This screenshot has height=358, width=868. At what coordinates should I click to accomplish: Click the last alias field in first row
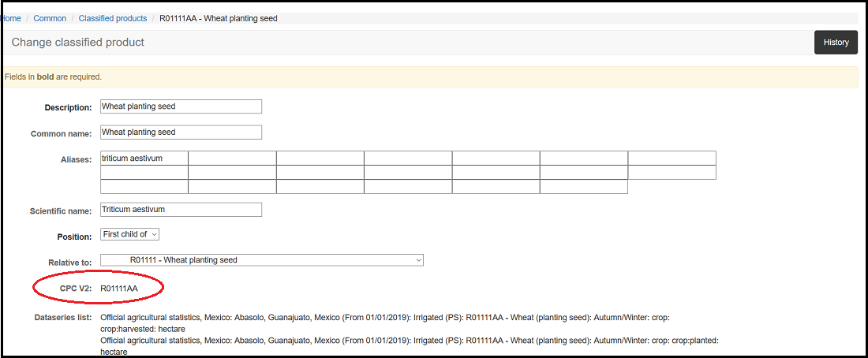[x=672, y=158]
